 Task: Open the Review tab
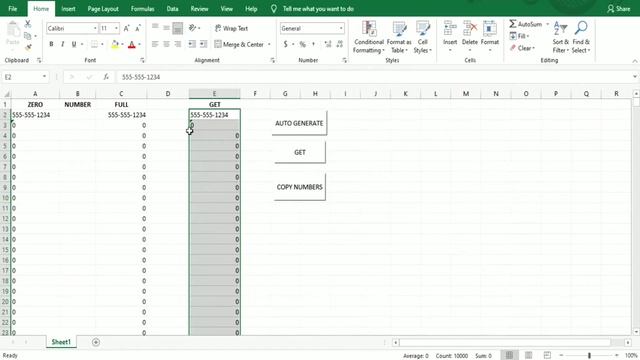199,9
